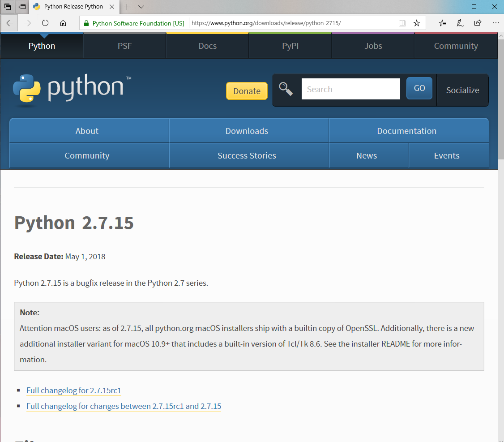Click the address bar URL
This screenshot has height=442, width=504.
click(266, 23)
